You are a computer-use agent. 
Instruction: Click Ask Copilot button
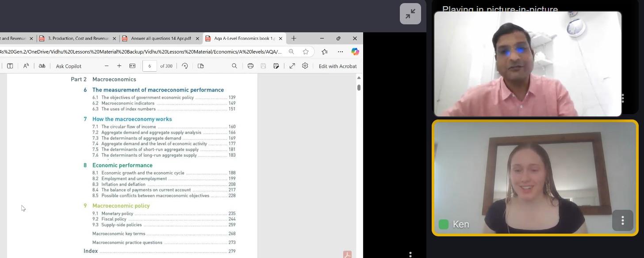point(69,66)
